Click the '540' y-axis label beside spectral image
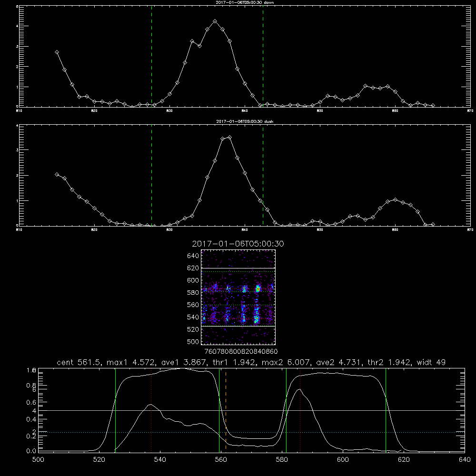The image size is (476, 476). [193, 317]
